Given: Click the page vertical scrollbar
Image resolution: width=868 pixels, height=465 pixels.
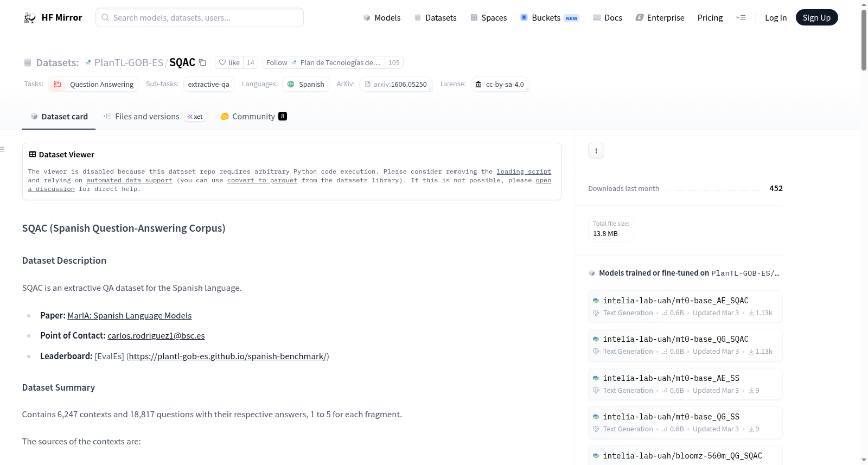Looking at the screenshot, I should point(864,40).
